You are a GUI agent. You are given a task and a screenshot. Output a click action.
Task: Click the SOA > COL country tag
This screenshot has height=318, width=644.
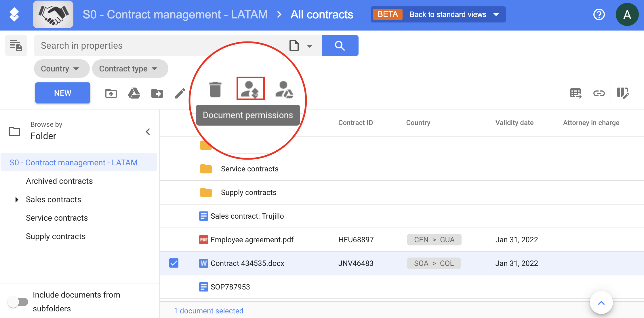point(434,263)
